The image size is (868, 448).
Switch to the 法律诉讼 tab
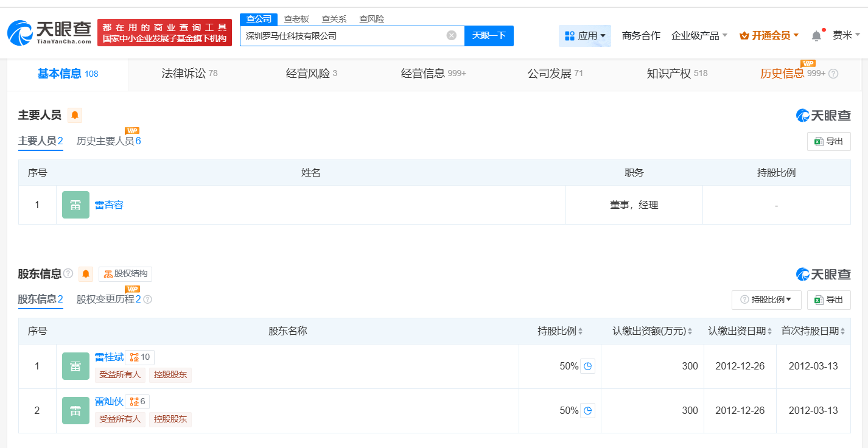(189, 74)
